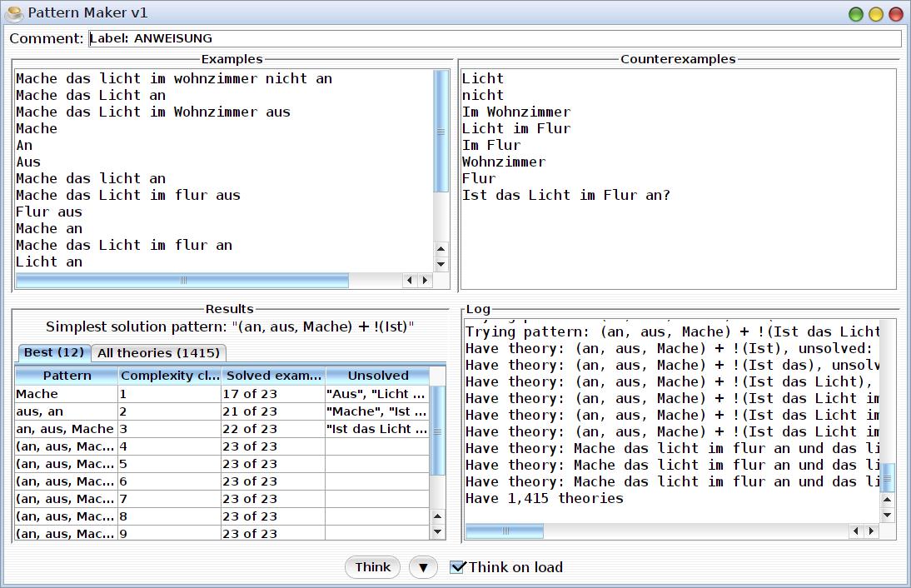Screen dimensions: 911x588
Task: Open the dropdown arrow next to Think
Action: click(x=423, y=567)
